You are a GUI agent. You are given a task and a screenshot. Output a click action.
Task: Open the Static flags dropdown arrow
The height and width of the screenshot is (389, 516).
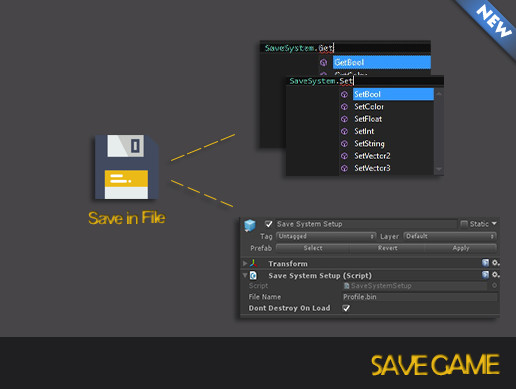point(494,223)
